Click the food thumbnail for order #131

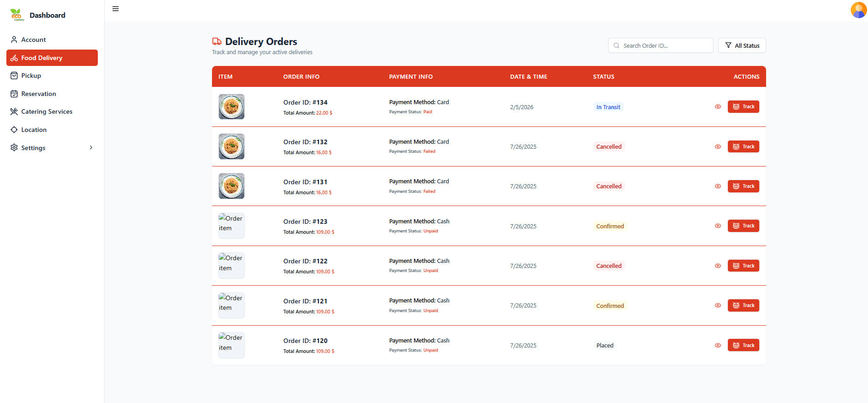232,186
